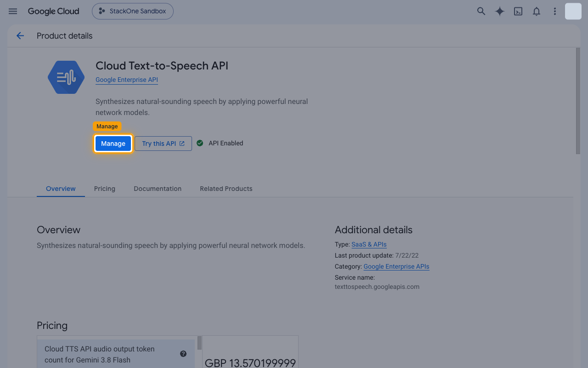Image resolution: width=588 pixels, height=368 pixels.
Task: Open the Google Enterprise APIs category link
Action: click(396, 266)
